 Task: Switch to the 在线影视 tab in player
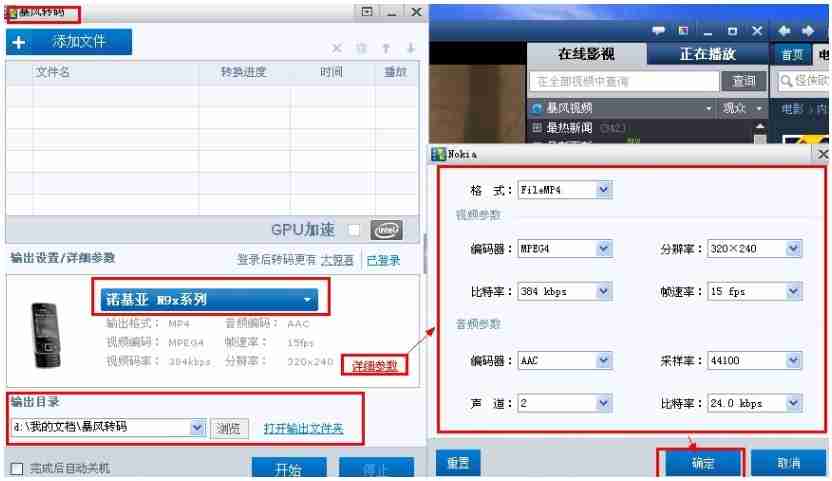(x=586, y=54)
